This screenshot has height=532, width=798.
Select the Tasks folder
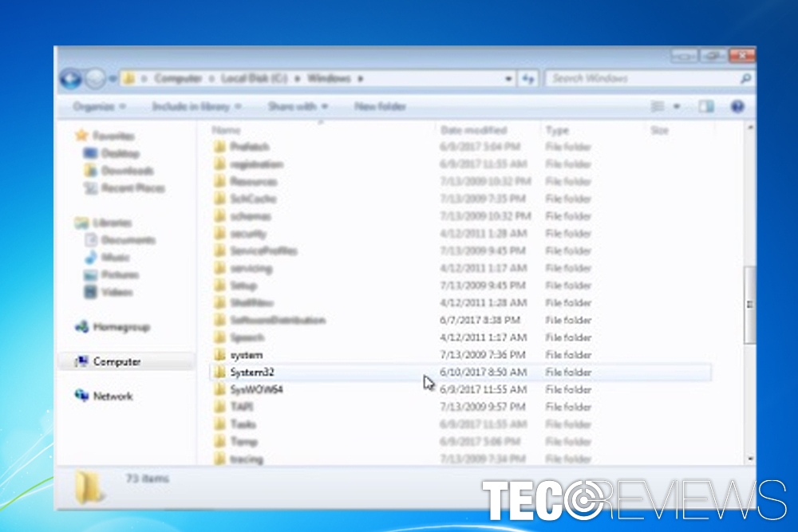coord(243,424)
